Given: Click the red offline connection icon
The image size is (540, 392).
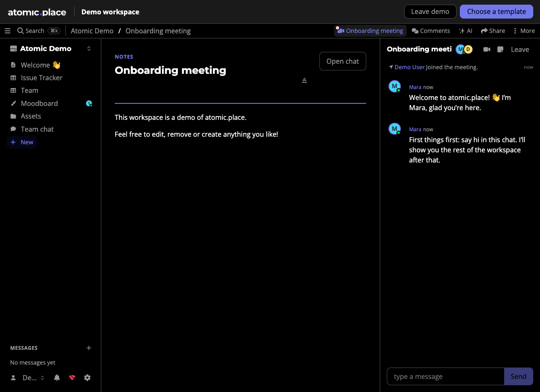Looking at the screenshot, I should click(72, 378).
